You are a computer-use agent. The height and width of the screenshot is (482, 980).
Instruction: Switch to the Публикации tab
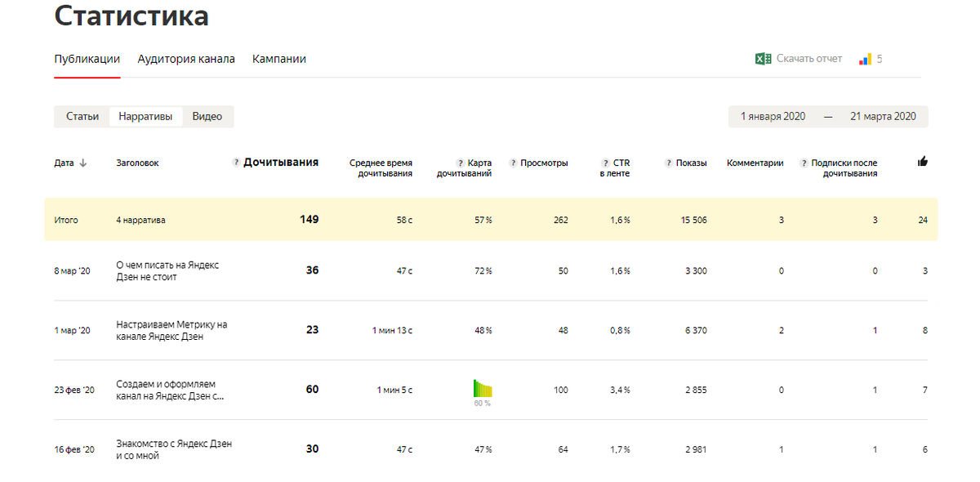coord(87,59)
